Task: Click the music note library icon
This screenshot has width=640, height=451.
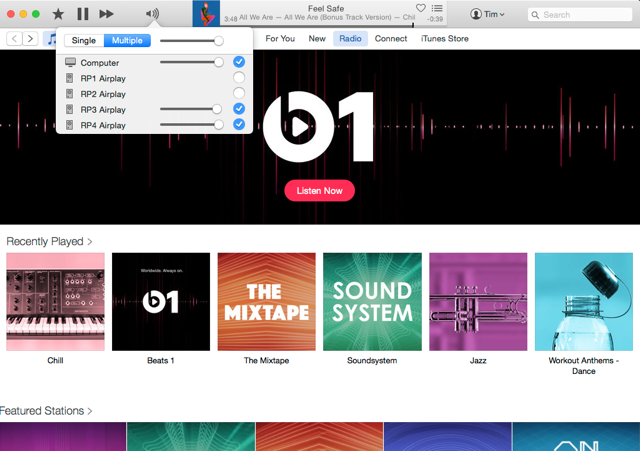Action: 51,39
